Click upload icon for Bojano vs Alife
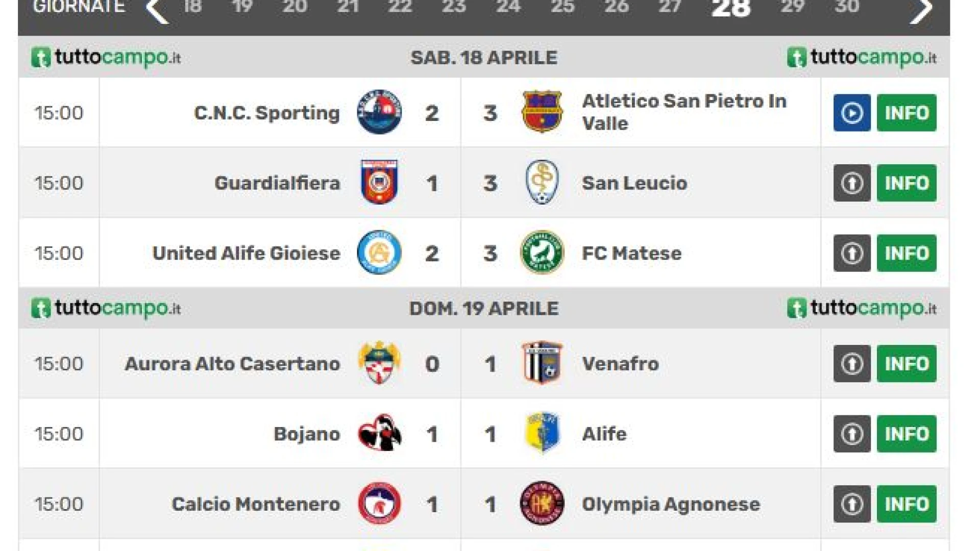Image resolution: width=980 pixels, height=551 pixels. pos(851,434)
